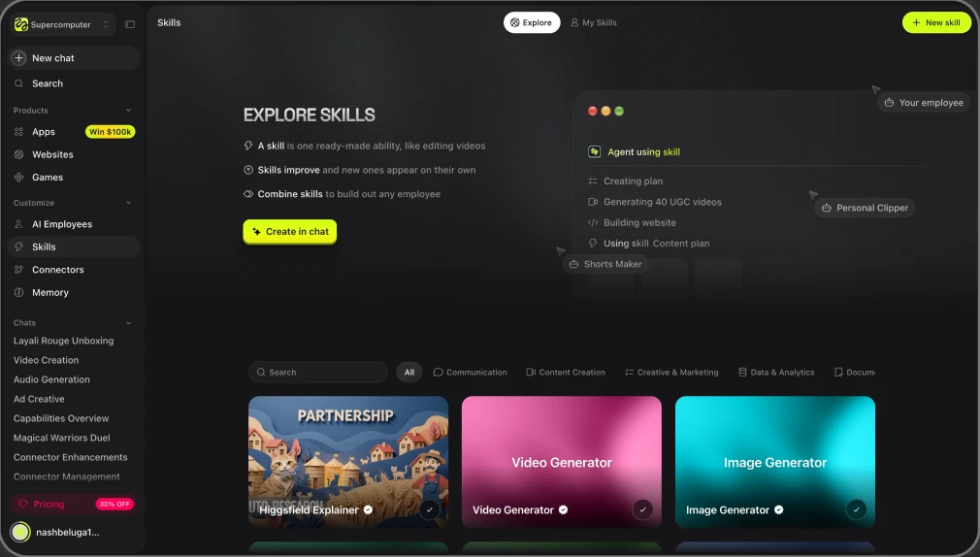Click the Games controller icon
Screen dimensions: 980x557
tap(18, 178)
